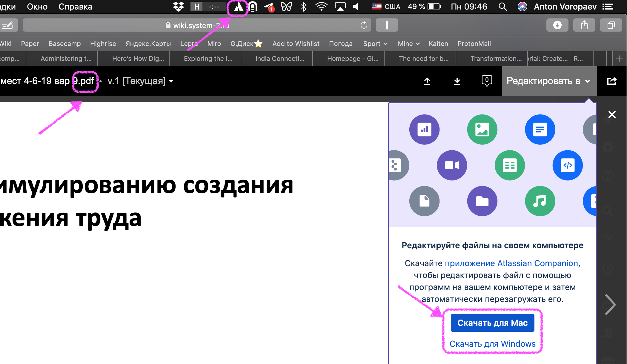Select the music file icon in popup

[x=540, y=201]
